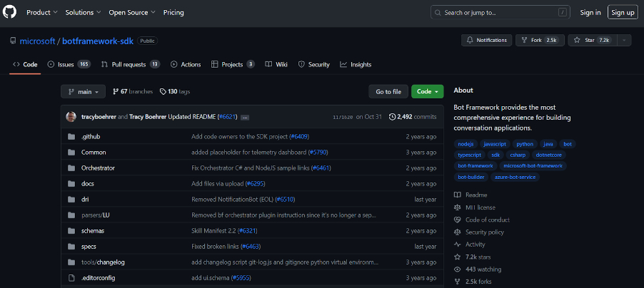
Task: Click the typescript topic tag
Action: pyautogui.click(x=469, y=155)
